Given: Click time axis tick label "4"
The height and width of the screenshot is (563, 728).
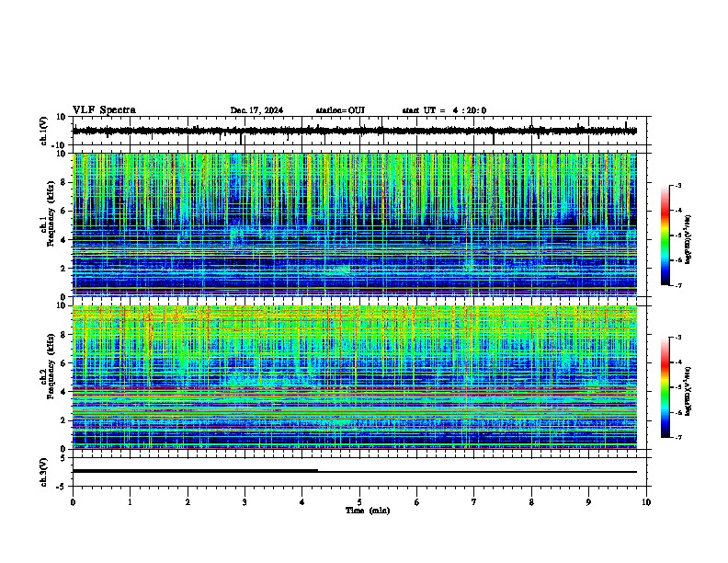Looking at the screenshot, I should pos(302,502).
